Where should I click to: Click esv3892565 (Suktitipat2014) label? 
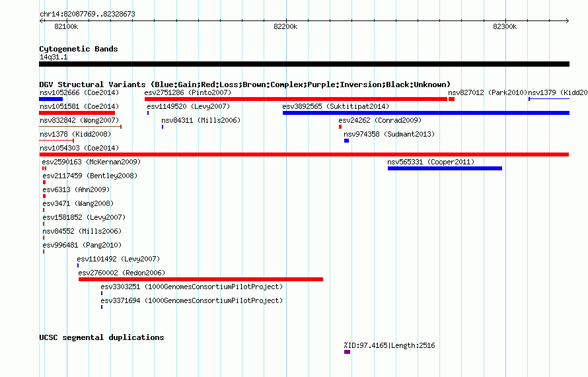[336, 106]
